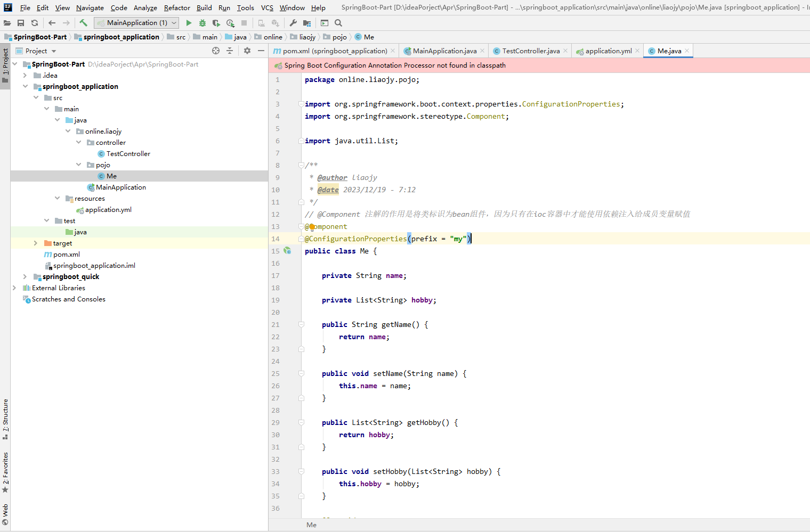Screen dimensions: 810x532
Task: Start debugging with the bug icon
Action: [x=203, y=23]
